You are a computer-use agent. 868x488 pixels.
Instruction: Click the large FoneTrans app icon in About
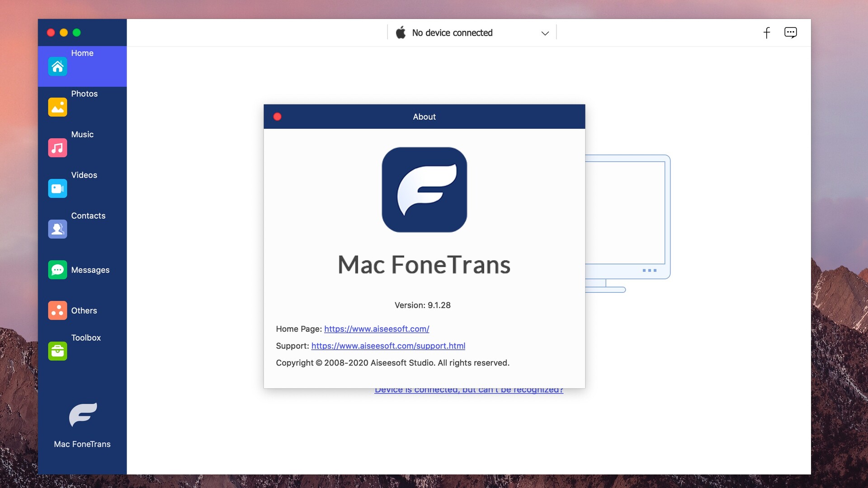(x=424, y=190)
